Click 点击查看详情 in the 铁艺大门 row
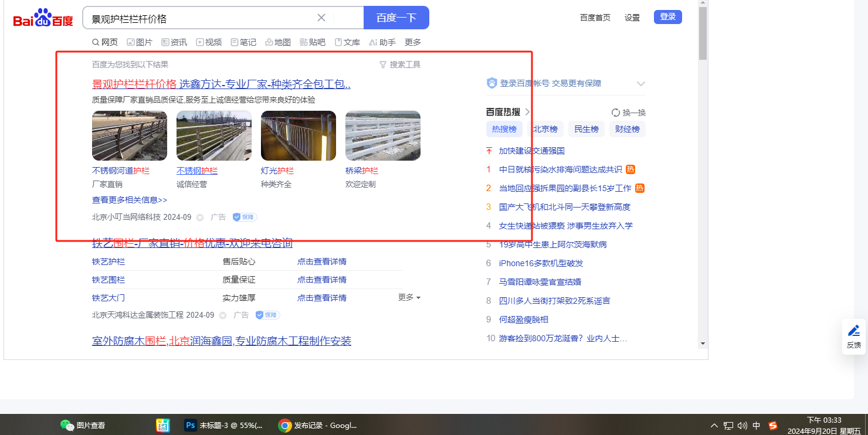 pos(322,298)
